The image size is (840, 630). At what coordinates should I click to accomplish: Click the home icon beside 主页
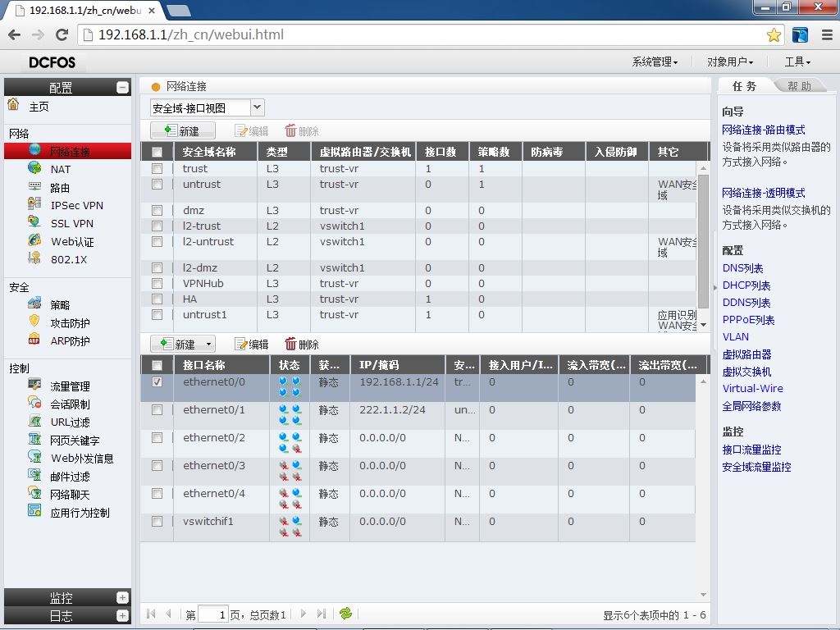point(13,104)
